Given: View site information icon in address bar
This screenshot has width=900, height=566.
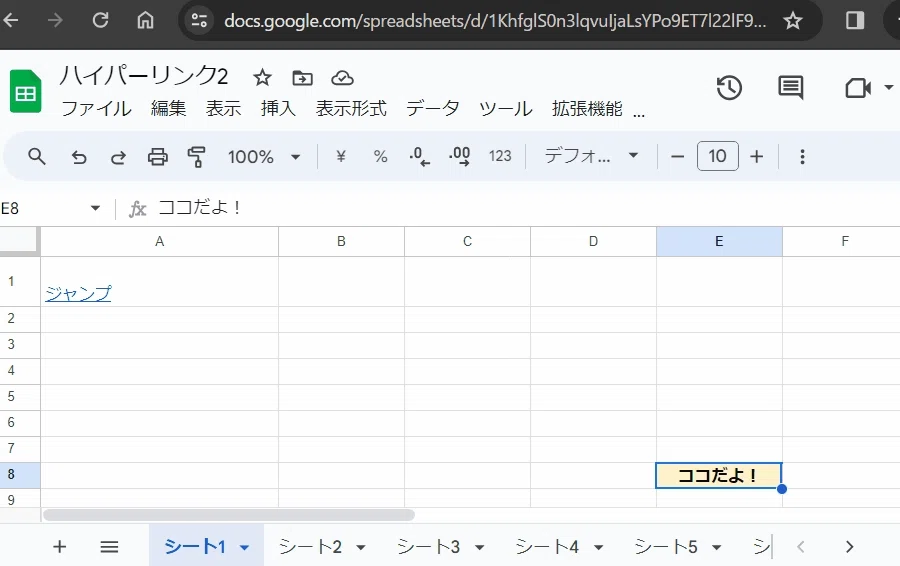Looking at the screenshot, I should click(199, 21).
